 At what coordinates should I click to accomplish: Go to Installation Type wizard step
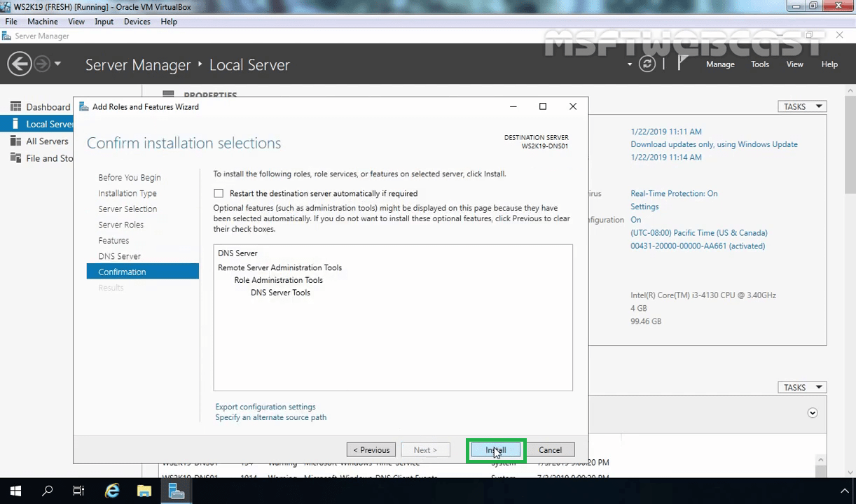127,193
